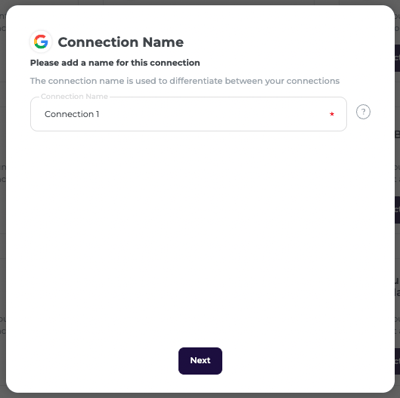This screenshot has height=398, width=400.
Task: Open the help question mark tooltip
Action: click(x=363, y=112)
